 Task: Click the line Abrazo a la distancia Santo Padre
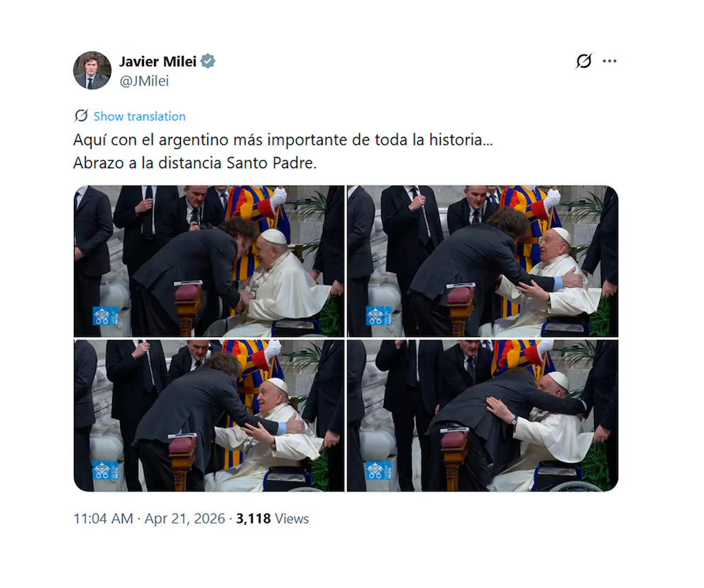coord(195,163)
